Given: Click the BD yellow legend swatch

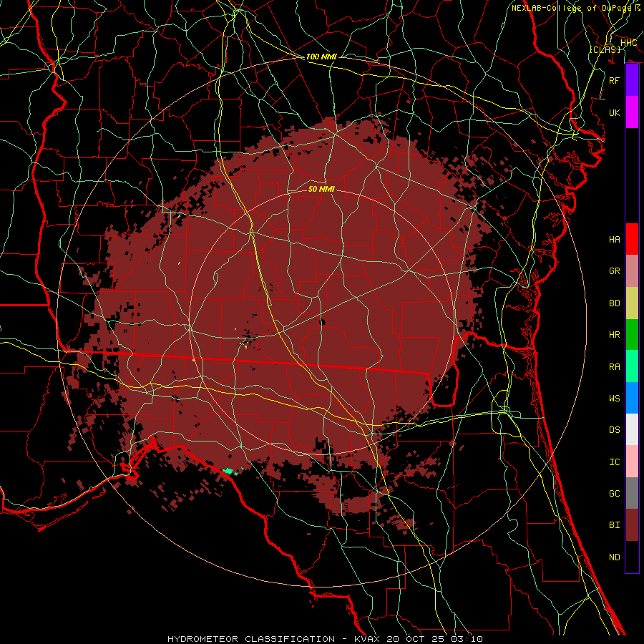Looking at the screenshot, I should click(632, 303).
